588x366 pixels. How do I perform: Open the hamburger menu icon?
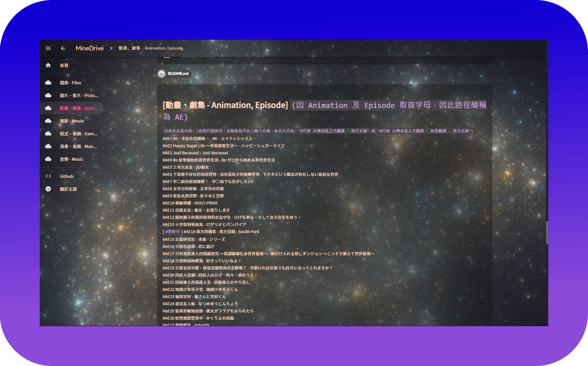48,48
